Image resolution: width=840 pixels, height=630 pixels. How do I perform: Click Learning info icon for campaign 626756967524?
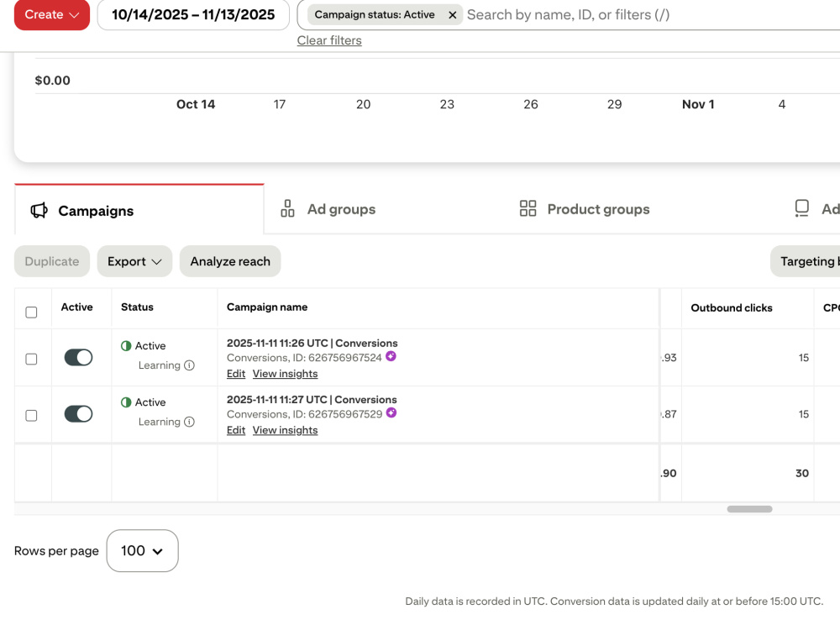pyautogui.click(x=189, y=365)
